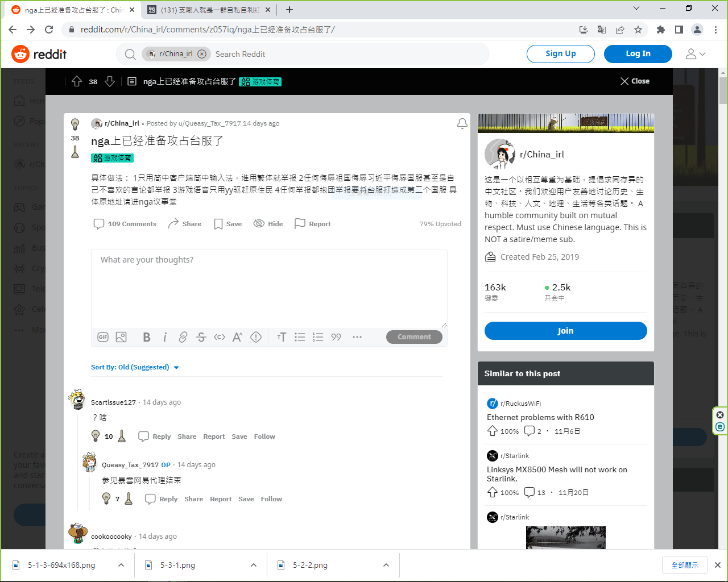This screenshot has height=582, width=728.
Task: Click the lightbulb upvote beside the post
Action: click(75, 124)
